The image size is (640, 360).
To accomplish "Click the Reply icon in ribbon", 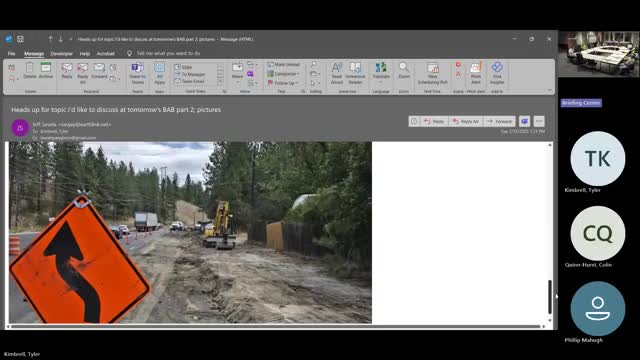I will (x=67, y=71).
